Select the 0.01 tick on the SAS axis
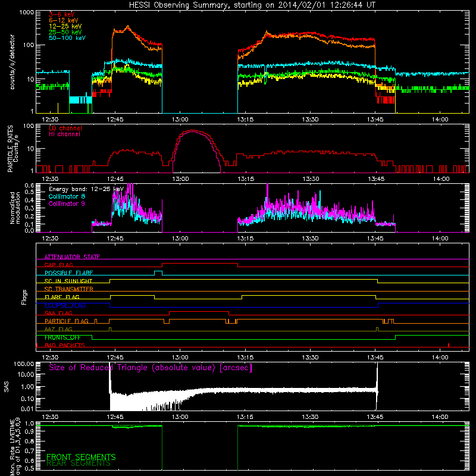Image resolution: width=476 pixels, height=476 pixels. (x=27, y=409)
